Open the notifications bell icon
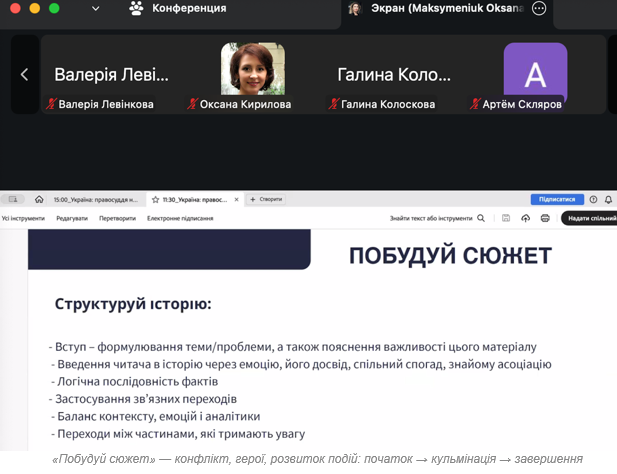The width and height of the screenshot is (617, 474). (608, 199)
